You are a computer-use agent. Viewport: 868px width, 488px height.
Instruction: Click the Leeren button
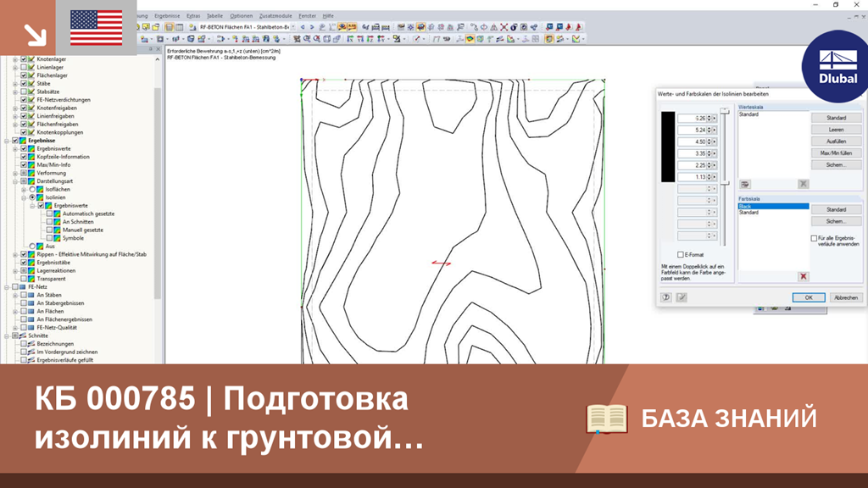pos(836,130)
